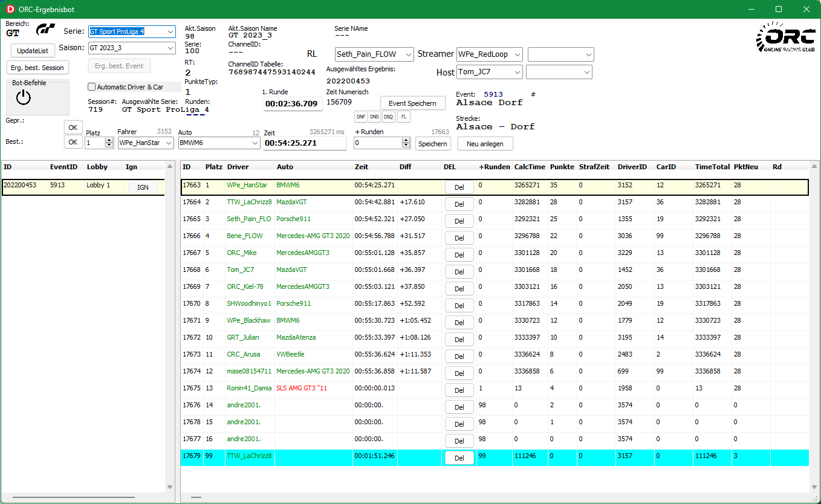Expand the Saison GT 2023_3 dropdown

click(170, 48)
